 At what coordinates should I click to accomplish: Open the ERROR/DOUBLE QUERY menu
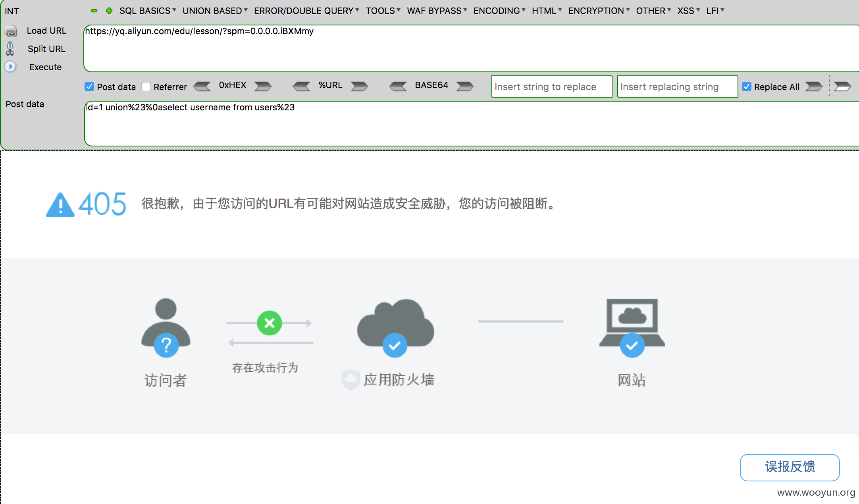[x=306, y=11]
